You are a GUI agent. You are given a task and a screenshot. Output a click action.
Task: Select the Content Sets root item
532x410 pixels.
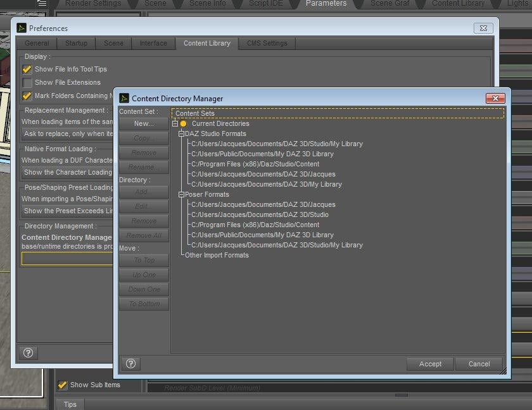point(338,113)
